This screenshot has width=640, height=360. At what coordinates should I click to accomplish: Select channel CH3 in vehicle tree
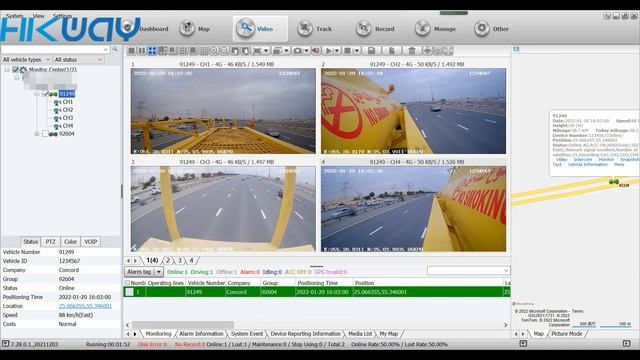pyautogui.click(x=68, y=118)
